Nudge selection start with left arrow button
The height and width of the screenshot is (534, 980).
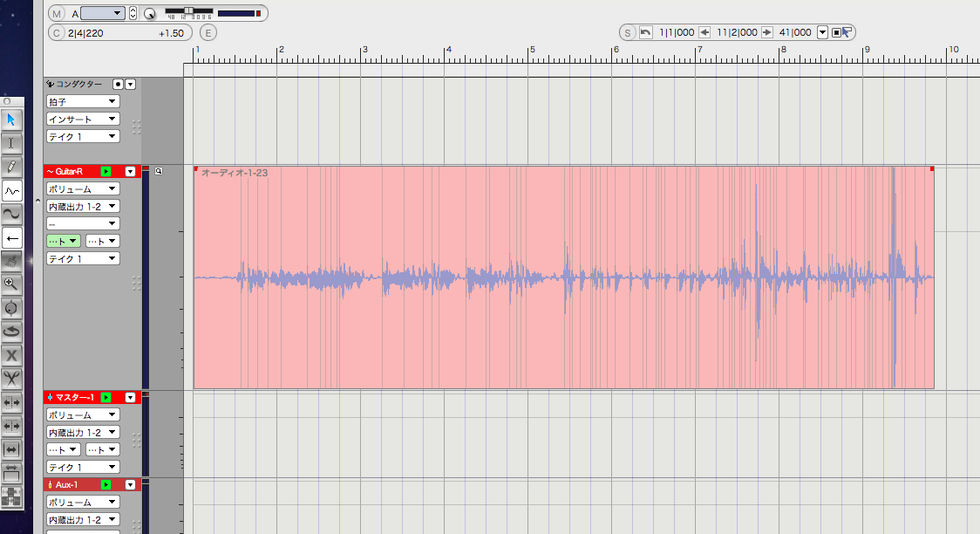tap(704, 32)
